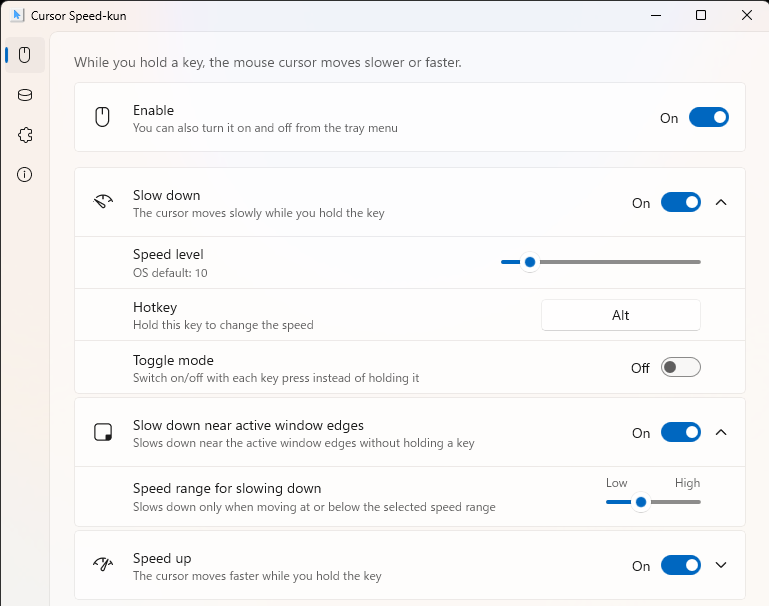Click the 'Low' label above slider
769x606 pixels.
coord(616,483)
